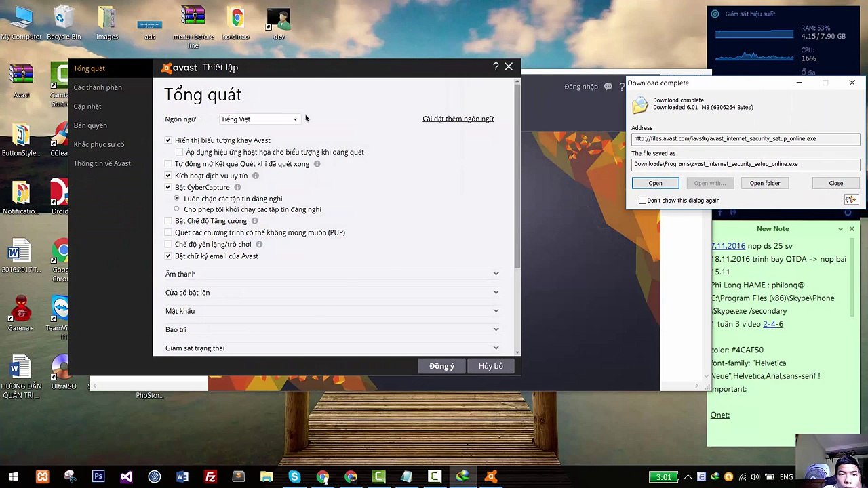The width and height of the screenshot is (868, 488).
Task: Expand the 'Mật khẩu' section
Action: point(332,311)
